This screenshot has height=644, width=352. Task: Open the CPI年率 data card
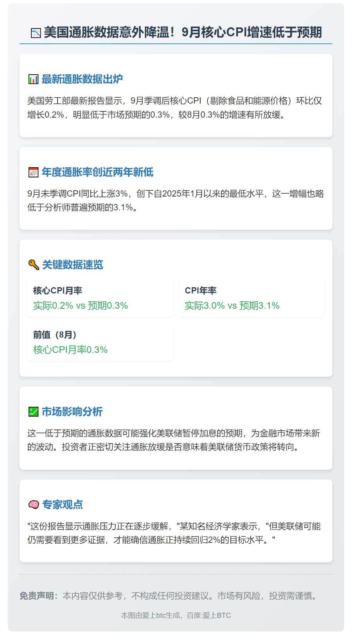coord(252,298)
